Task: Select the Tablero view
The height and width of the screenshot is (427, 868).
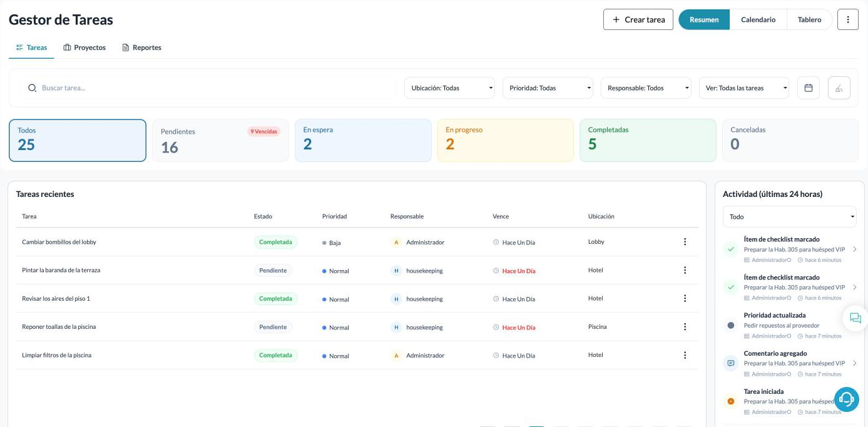Action: [809, 19]
